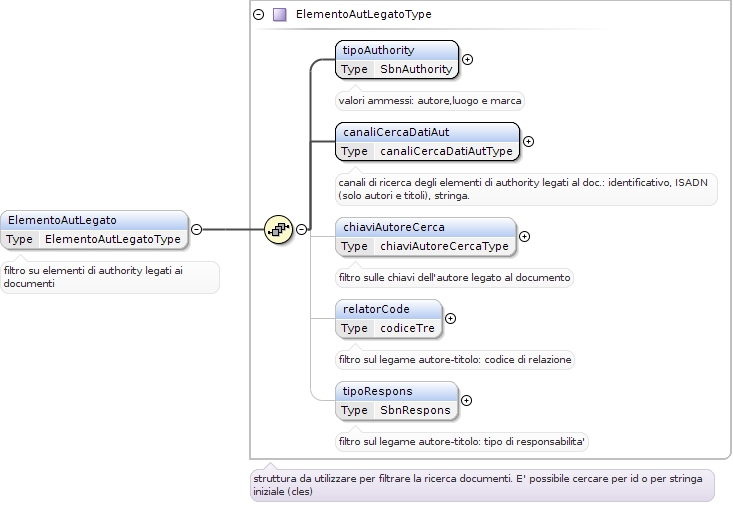Image resolution: width=733 pixels, height=505 pixels.
Task: Select the chiaviAutoreCerca element box
Action: [425, 237]
